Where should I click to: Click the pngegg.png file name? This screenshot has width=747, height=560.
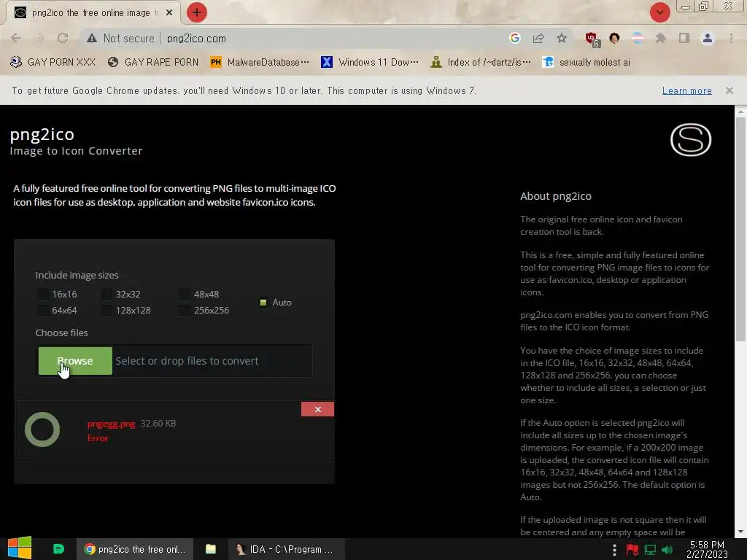111,424
